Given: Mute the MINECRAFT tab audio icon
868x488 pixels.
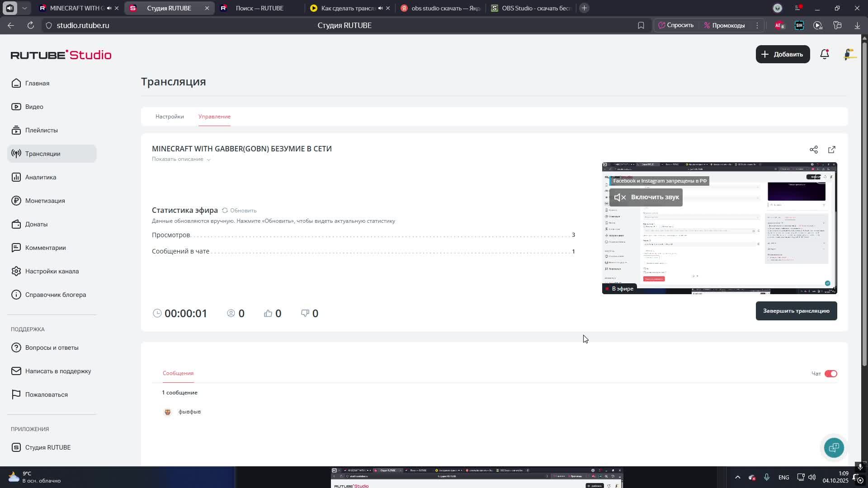Looking at the screenshot, I should tap(109, 8).
